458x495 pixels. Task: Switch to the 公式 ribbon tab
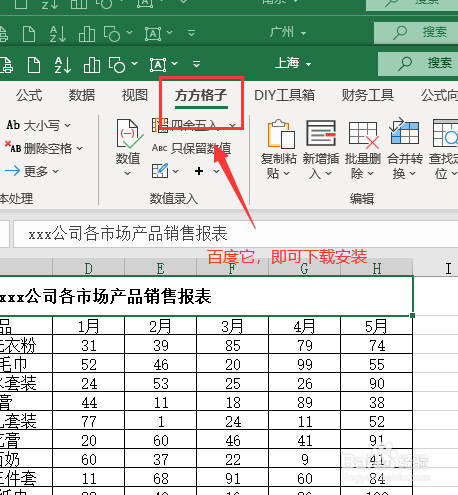tap(29, 95)
